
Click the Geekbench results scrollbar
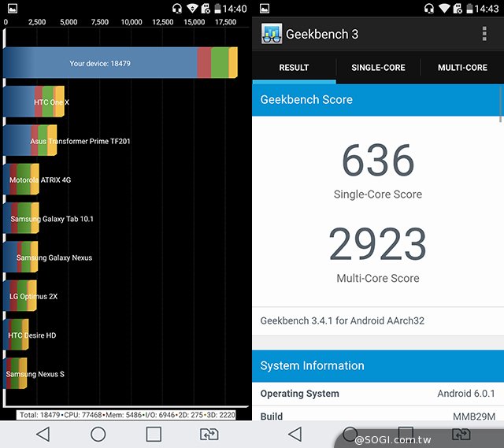501,103
